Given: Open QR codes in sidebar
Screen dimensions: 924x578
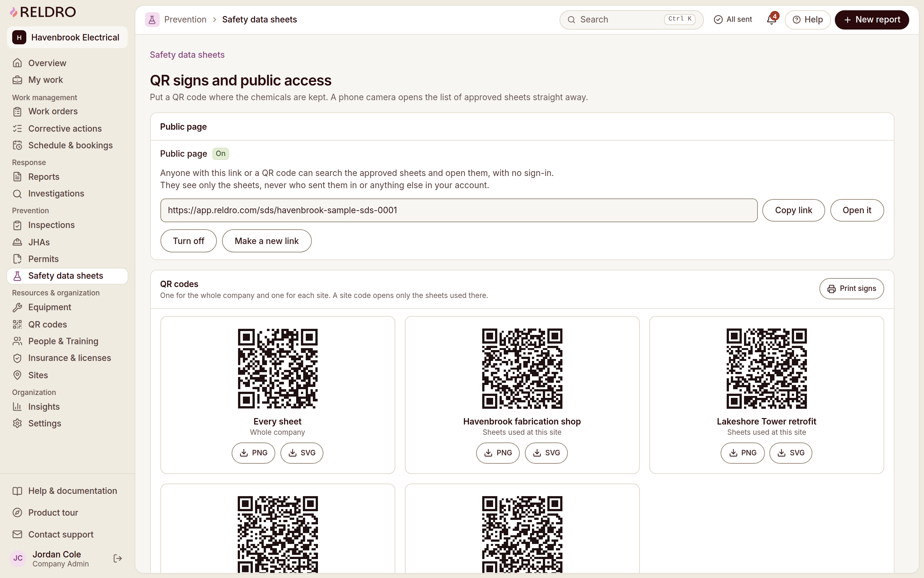Looking at the screenshot, I should [67, 324].
